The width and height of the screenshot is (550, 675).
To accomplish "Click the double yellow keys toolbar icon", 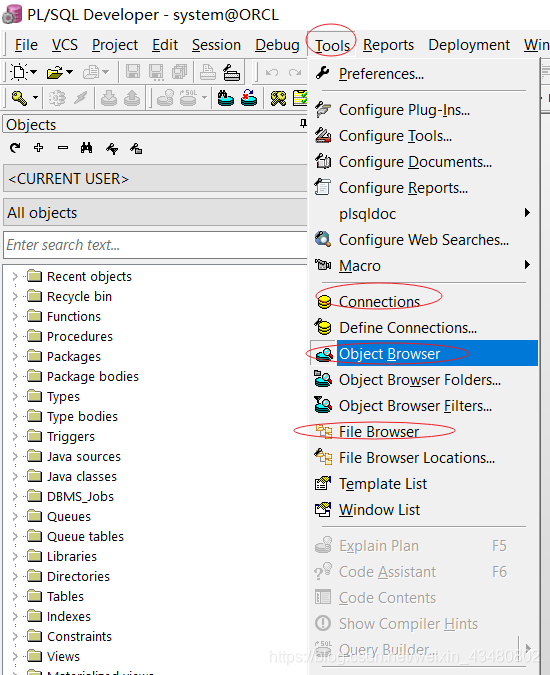I will pyautogui.click(x=278, y=98).
